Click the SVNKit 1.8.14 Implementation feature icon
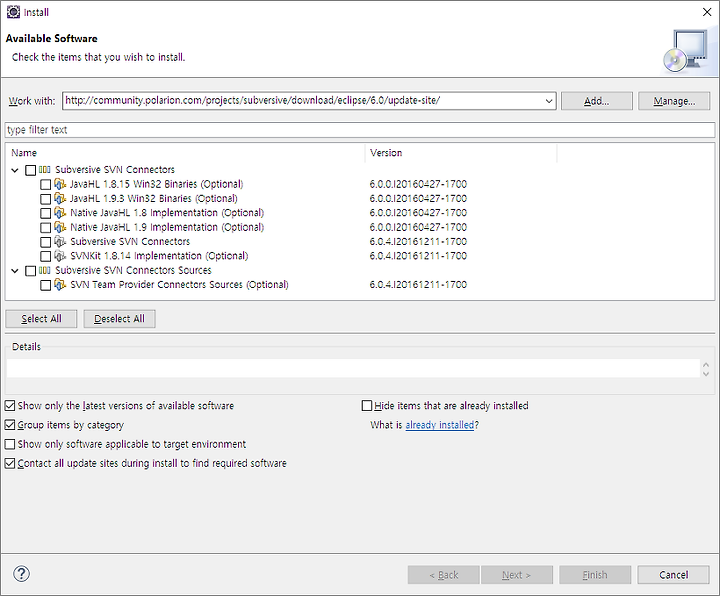This screenshot has height=596, width=720. click(x=60, y=256)
